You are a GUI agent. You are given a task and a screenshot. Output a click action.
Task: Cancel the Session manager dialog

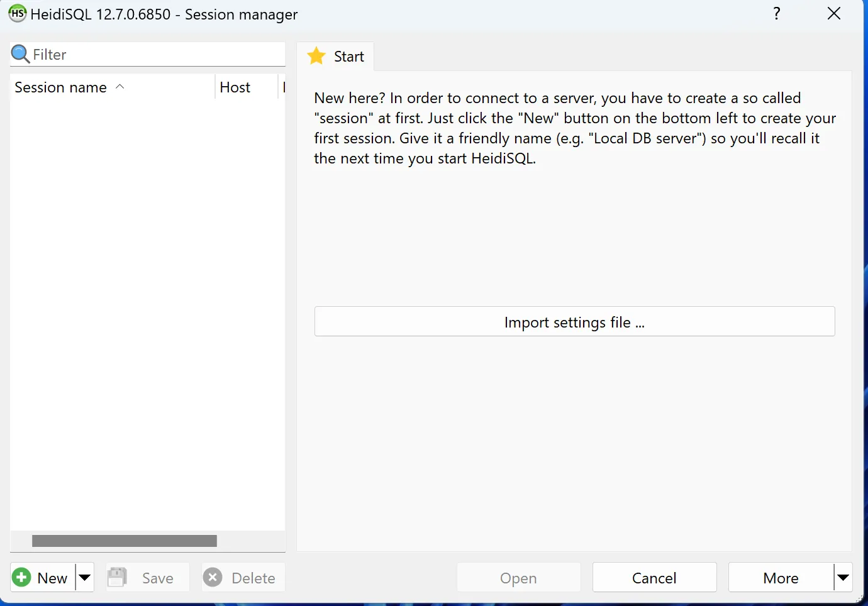coord(655,578)
